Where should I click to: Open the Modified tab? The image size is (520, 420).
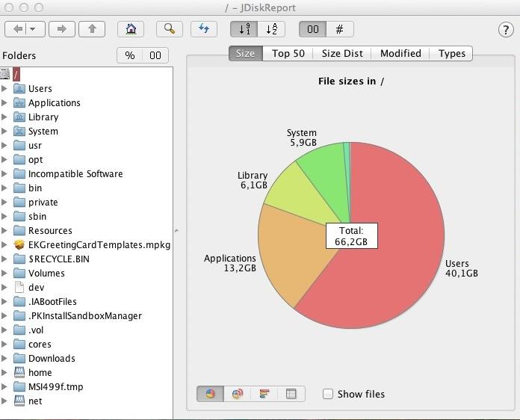(400, 53)
